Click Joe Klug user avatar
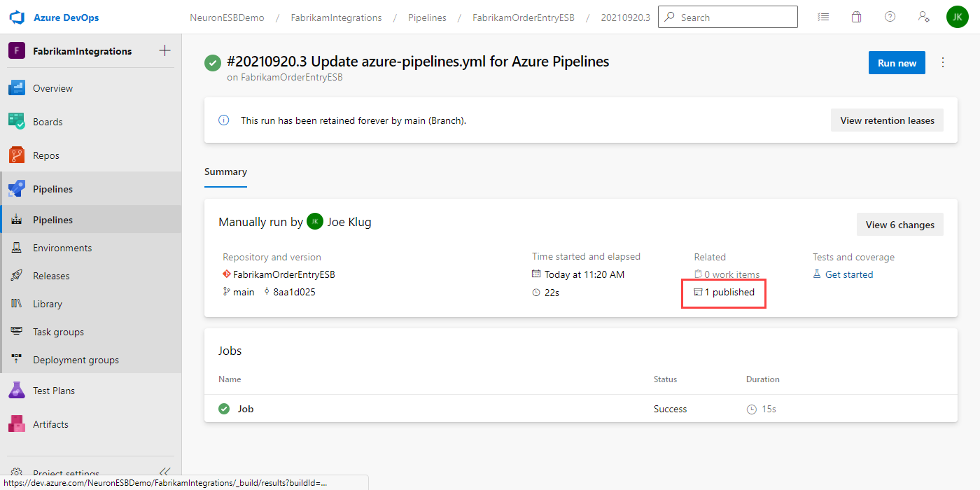The width and height of the screenshot is (980, 490). click(315, 221)
